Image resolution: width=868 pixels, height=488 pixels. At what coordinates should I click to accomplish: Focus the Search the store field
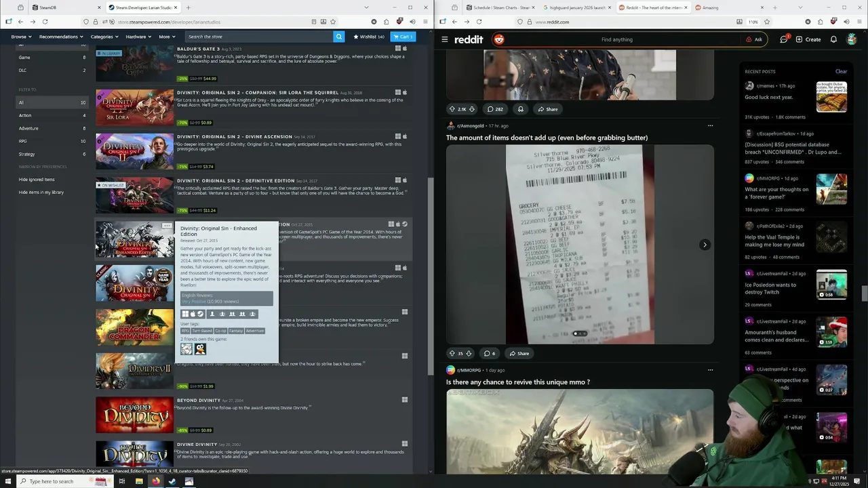tap(259, 37)
